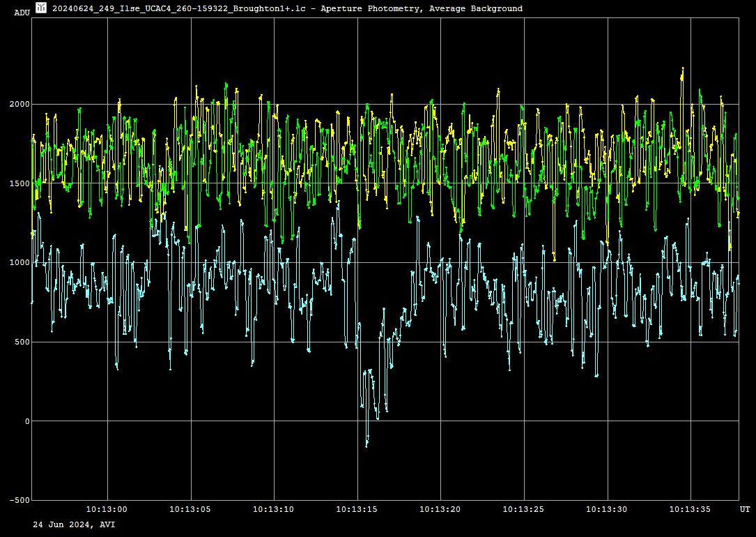Click the 2000 ADU axis value
The image size is (756, 537).
pyautogui.click(x=20, y=104)
